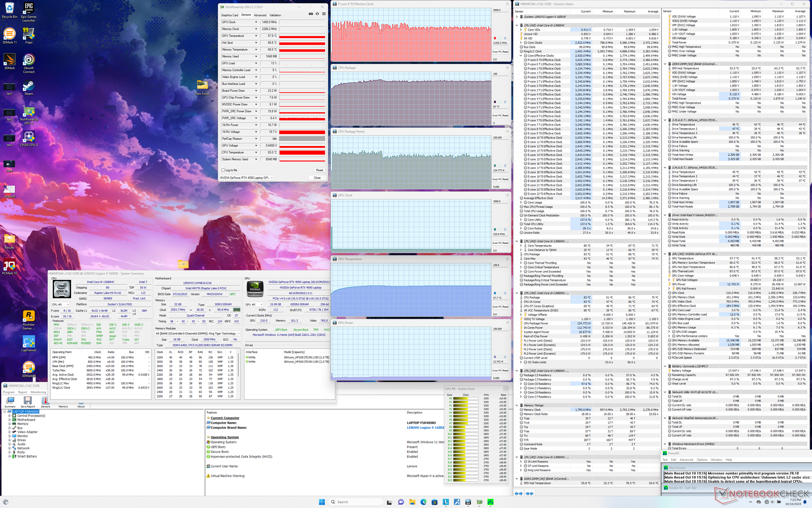Click red color swatch in P-core graph

pyautogui.click(x=495, y=38)
